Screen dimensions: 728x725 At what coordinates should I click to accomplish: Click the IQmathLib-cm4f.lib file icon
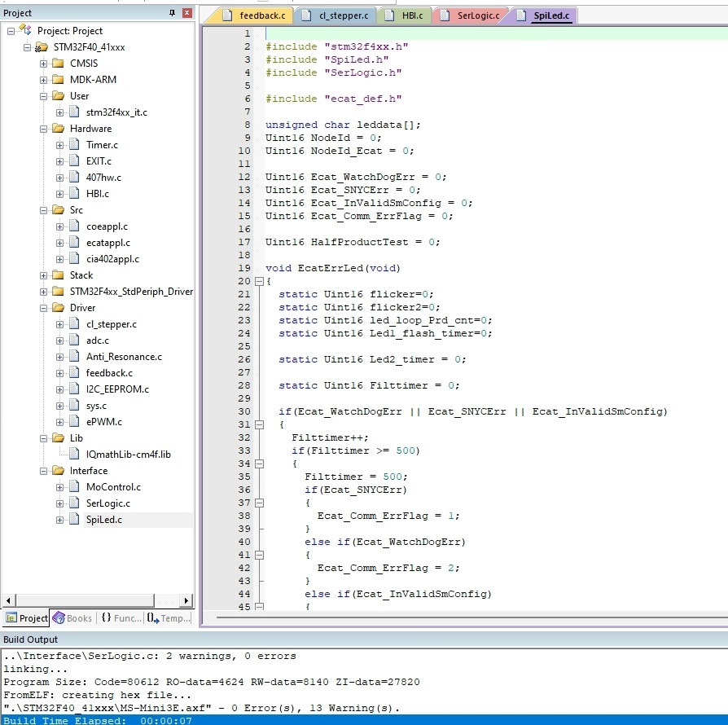point(74,455)
